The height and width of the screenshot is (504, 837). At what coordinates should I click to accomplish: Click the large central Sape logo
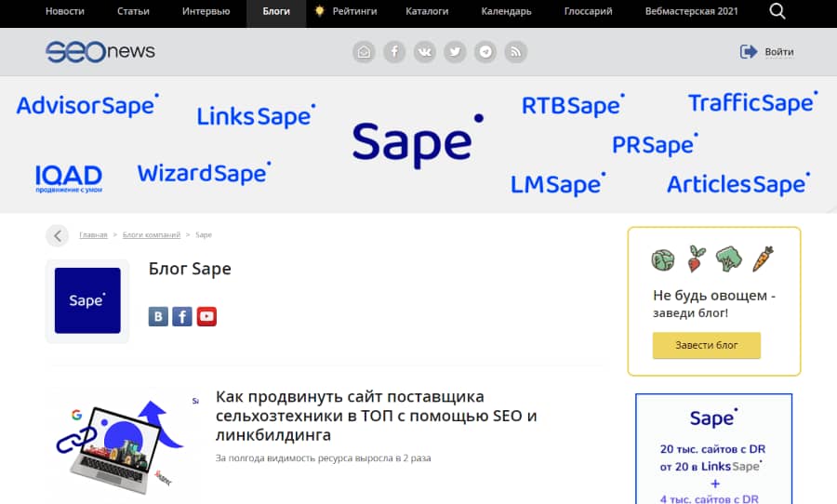tap(418, 141)
